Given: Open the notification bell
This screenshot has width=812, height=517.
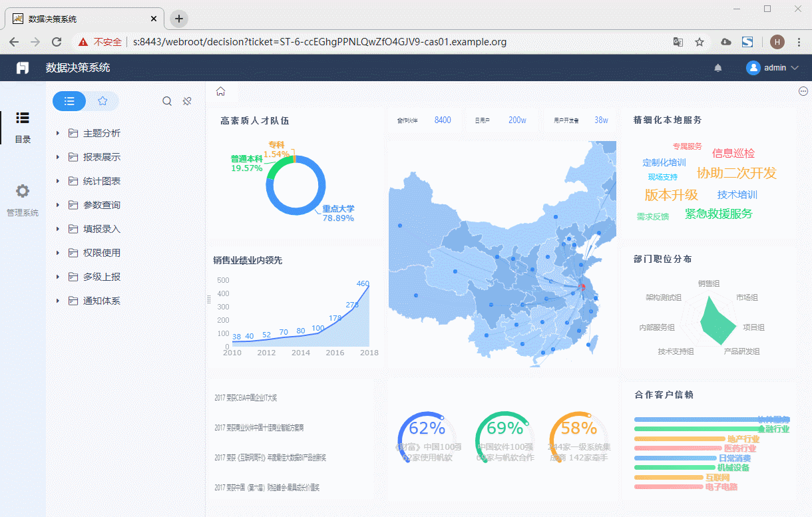Looking at the screenshot, I should (718, 68).
